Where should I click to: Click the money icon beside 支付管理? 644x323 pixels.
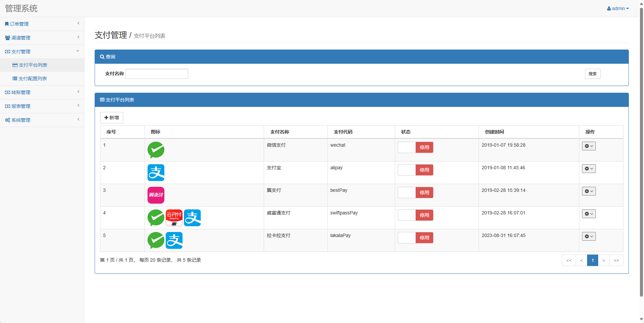[7, 52]
